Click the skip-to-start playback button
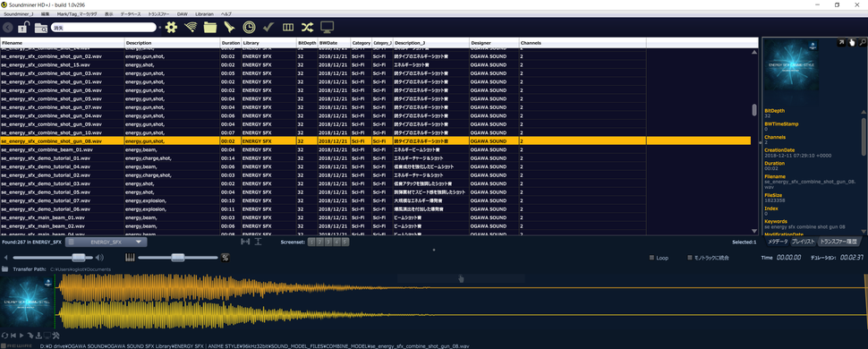Image resolution: width=868 pixels, height=349 pixels. pos(13,336)
